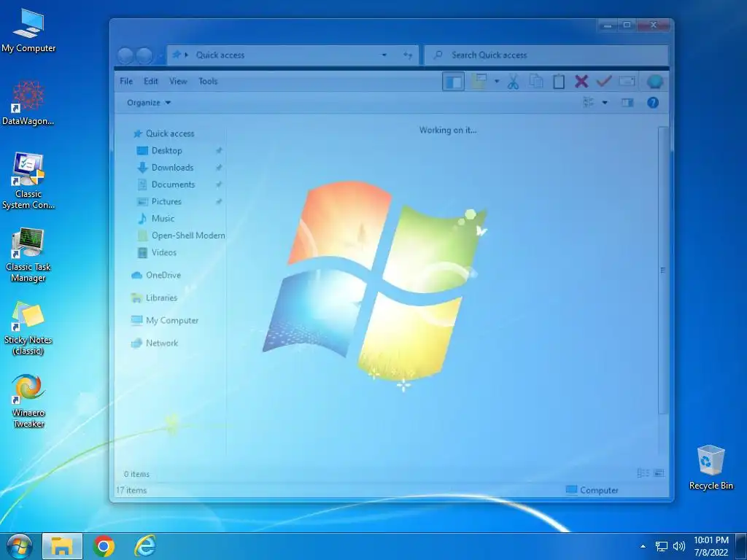
Task: Open My Computer desktop icon
Action: (28, 30)
